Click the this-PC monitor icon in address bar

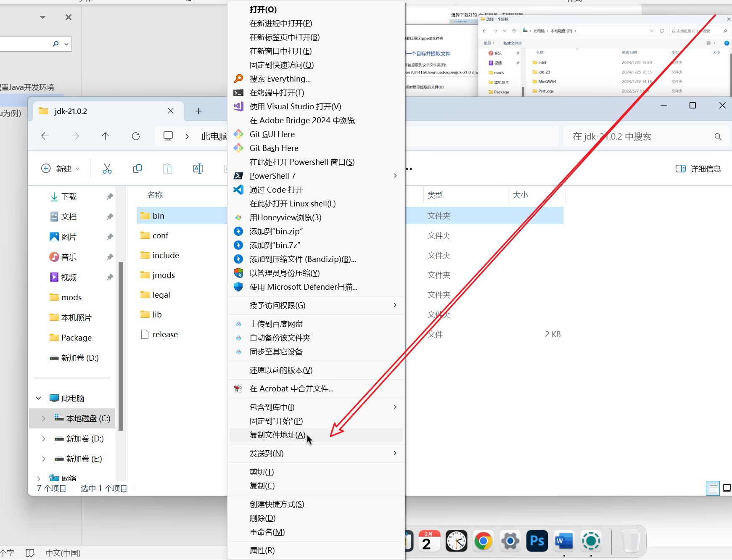[x=168, y=136]
